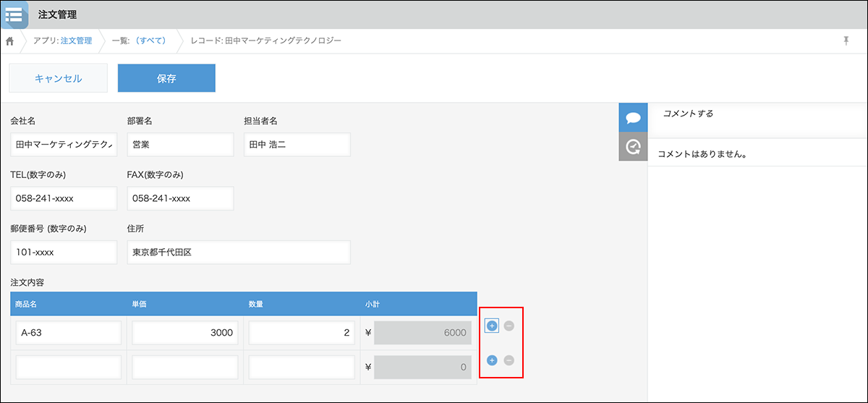Go to the home portal icon

tap(10, 41)
